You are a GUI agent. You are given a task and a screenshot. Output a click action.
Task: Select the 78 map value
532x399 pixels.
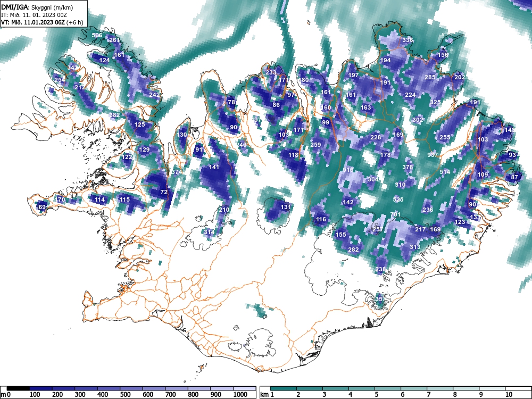click(231, 102)
